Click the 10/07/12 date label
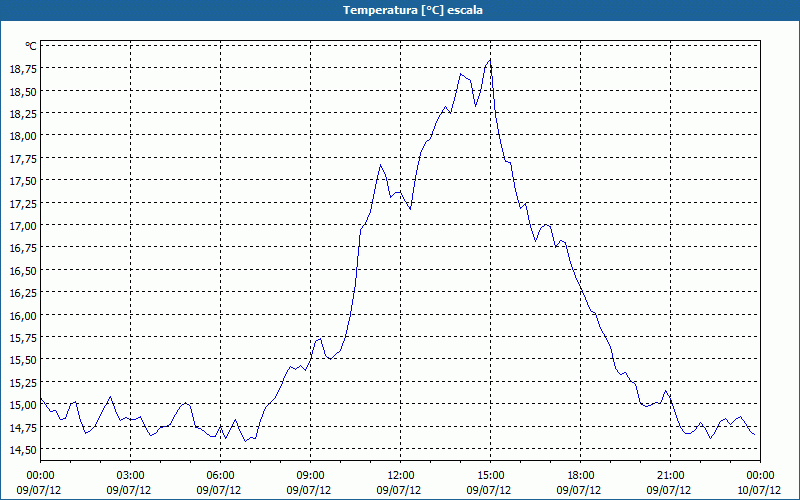The height and width of the screenshot is (500, 800). 759,490
